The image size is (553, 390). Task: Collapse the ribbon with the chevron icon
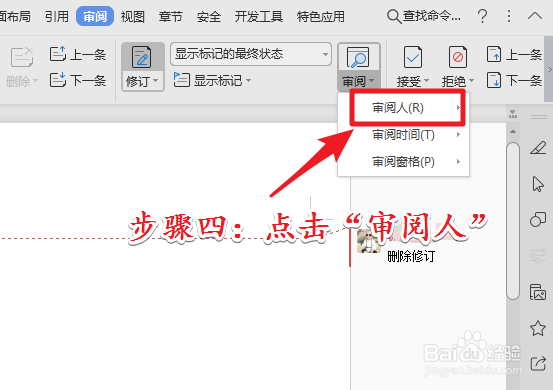[535, 16]
